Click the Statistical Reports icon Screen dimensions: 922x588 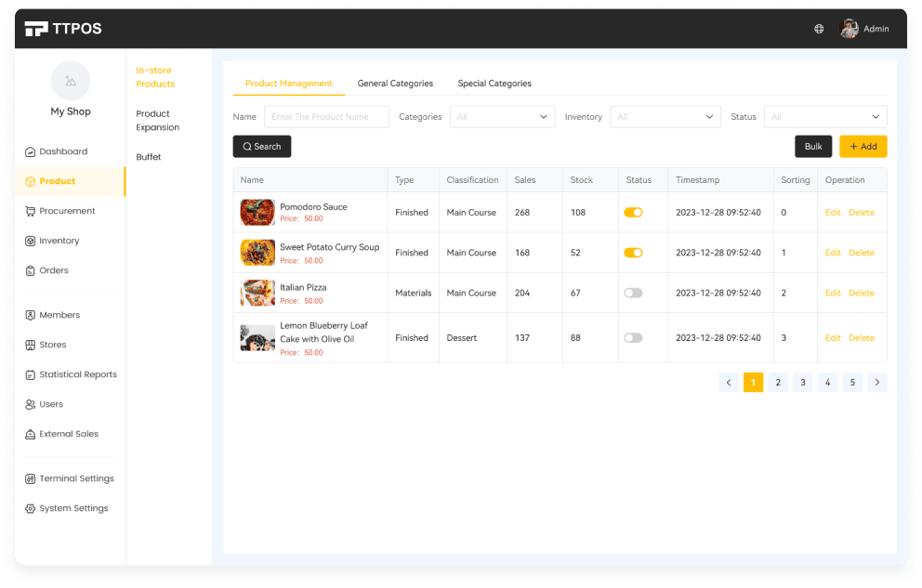point(30,374)
